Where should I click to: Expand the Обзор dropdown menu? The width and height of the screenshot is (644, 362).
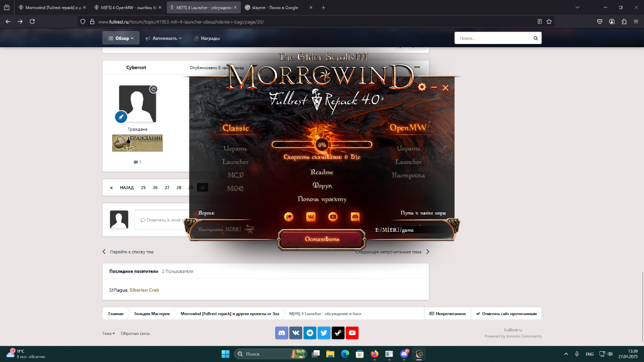click(121, 38)
